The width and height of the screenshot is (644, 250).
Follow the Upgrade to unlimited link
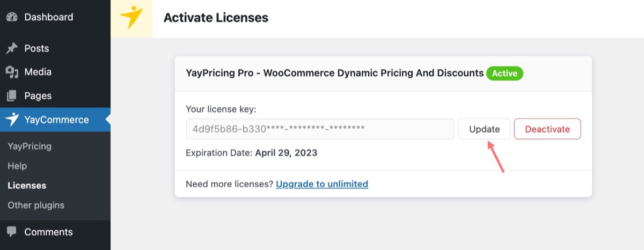coord(321,184)
